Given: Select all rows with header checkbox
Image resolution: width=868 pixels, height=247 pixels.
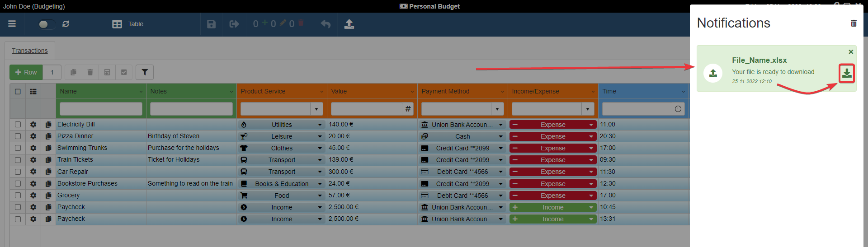Looking at the screenshot, I should point(18,92).
